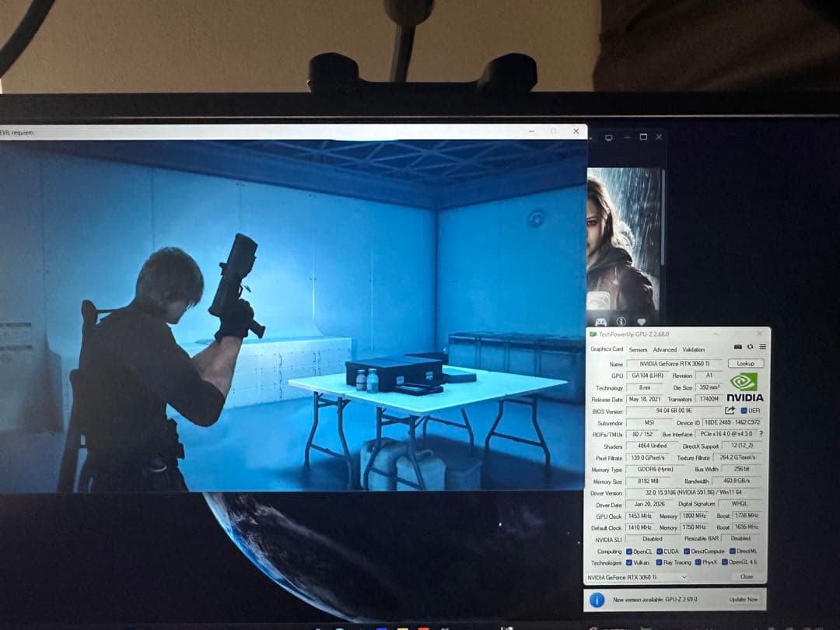
Task: Click the big-picture display icon in launcher titlebar
Action: coord(608,138)
